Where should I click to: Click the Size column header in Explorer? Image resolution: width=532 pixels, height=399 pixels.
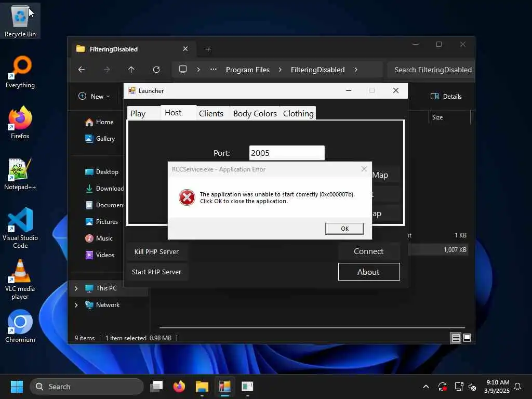click(x=449, y=117)
